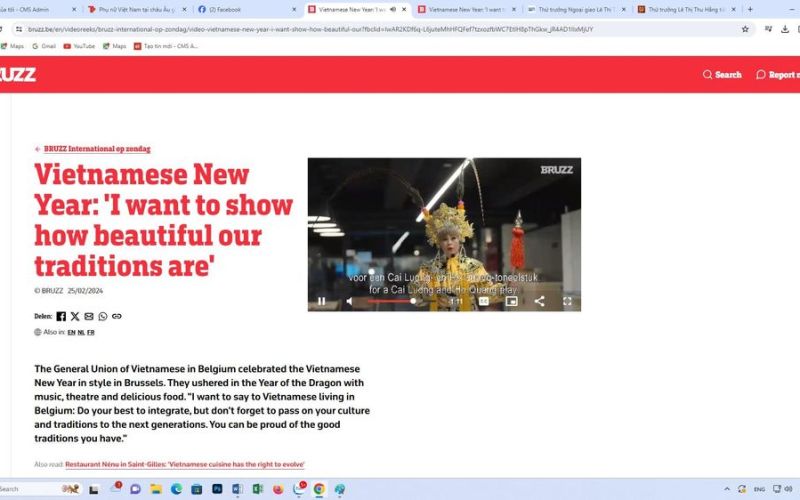Open the YouTube bookmark

80,46
